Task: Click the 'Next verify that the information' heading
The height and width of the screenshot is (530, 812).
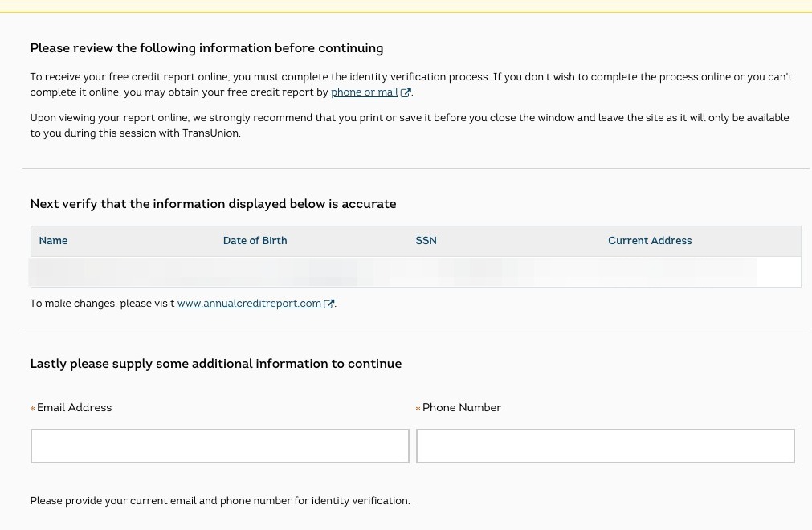Action: click(x=213, y=204)
